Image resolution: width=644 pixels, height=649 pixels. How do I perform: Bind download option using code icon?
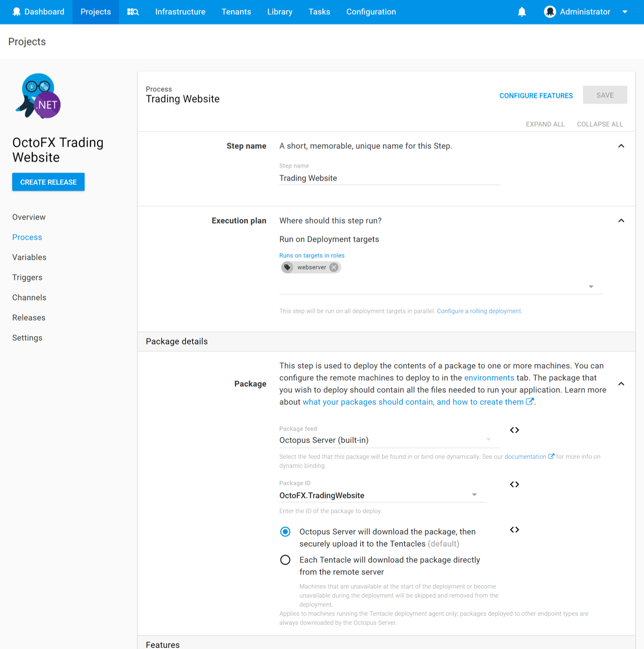514,530
